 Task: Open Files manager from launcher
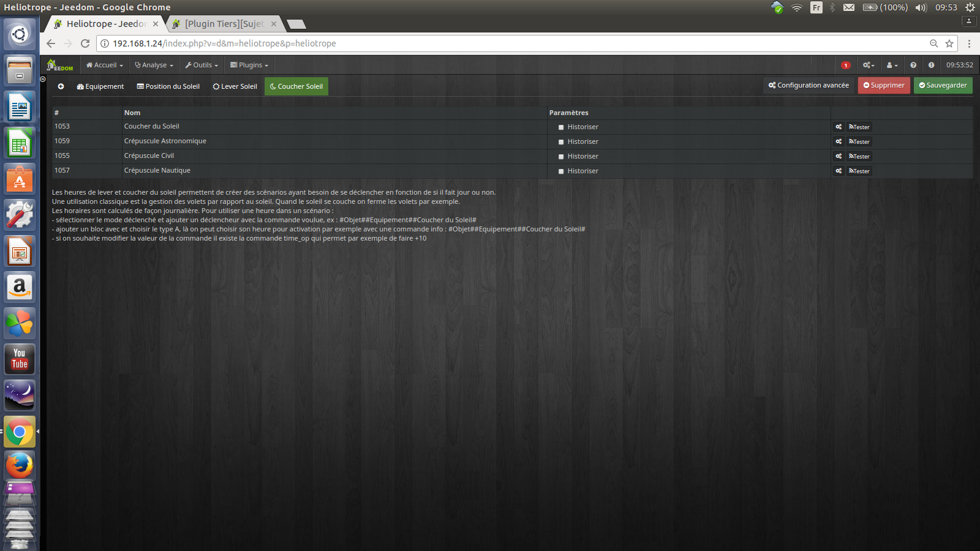pos(20,70)
